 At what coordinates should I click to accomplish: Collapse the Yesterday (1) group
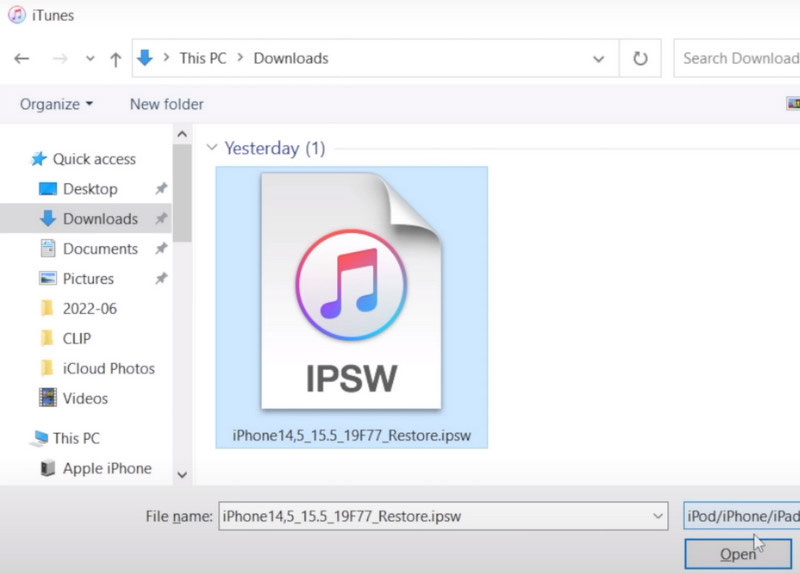pos(212,147)
